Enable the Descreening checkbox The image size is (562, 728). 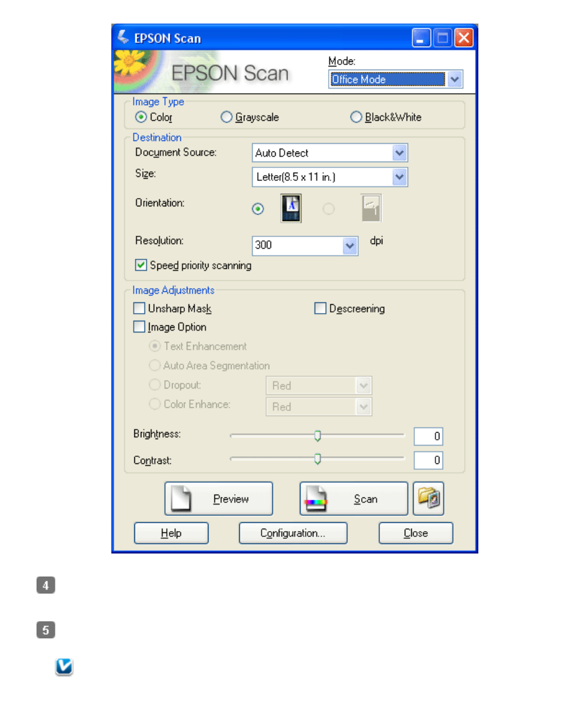point(320,308)
